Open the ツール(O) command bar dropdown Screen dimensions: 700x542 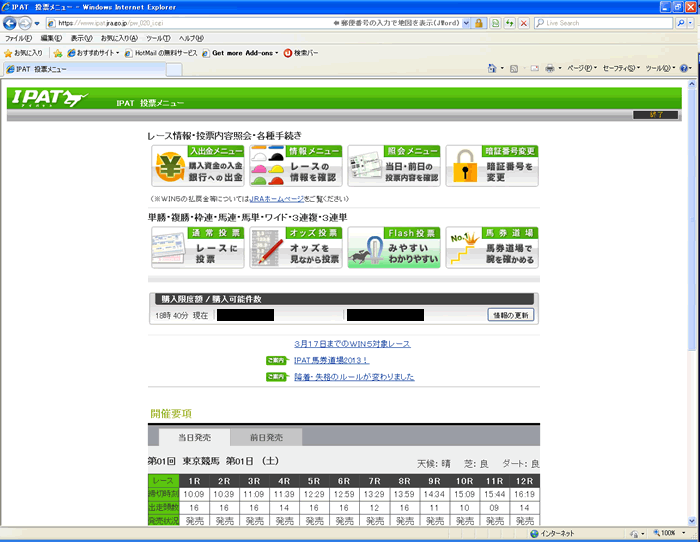coord(660,68)
